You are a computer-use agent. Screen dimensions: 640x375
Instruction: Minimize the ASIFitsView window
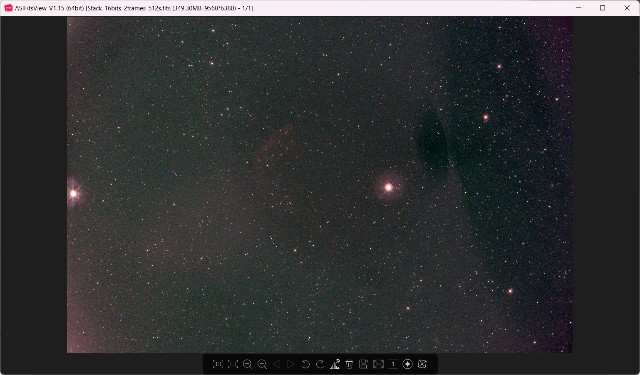578,8
